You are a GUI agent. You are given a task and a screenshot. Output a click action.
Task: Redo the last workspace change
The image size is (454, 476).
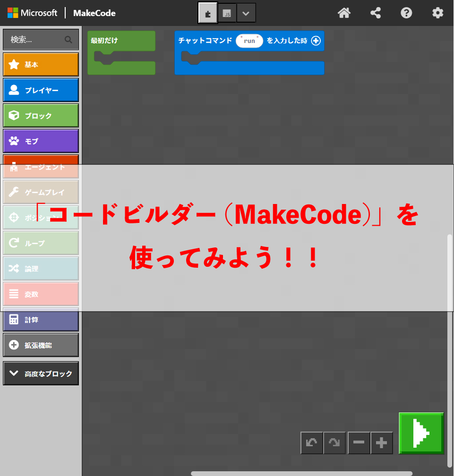point(334,442)
